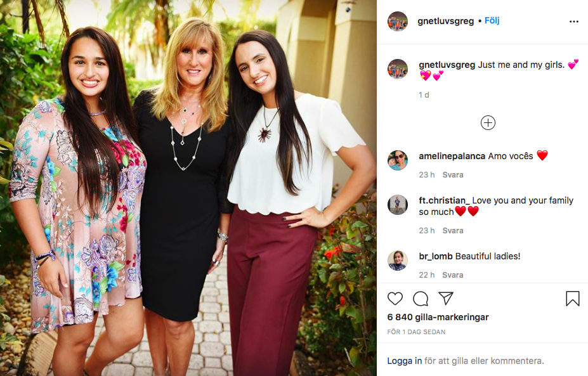Open br_lomb's profile avatar
The height and width of the screenshot is (376, 588).
398,260
